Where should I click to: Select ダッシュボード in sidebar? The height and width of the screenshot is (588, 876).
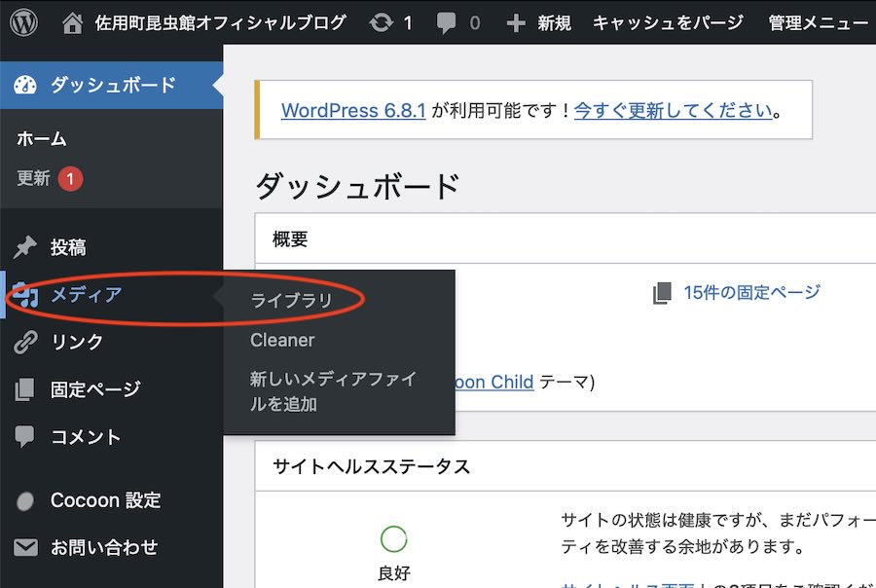pyautogui.click(x=114, y=85)
